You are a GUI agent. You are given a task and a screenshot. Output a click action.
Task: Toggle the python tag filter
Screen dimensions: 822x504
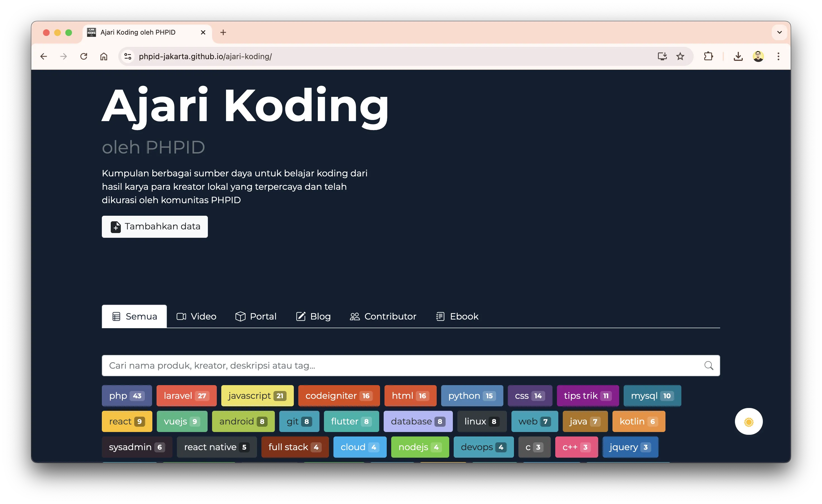pos(471,396)
